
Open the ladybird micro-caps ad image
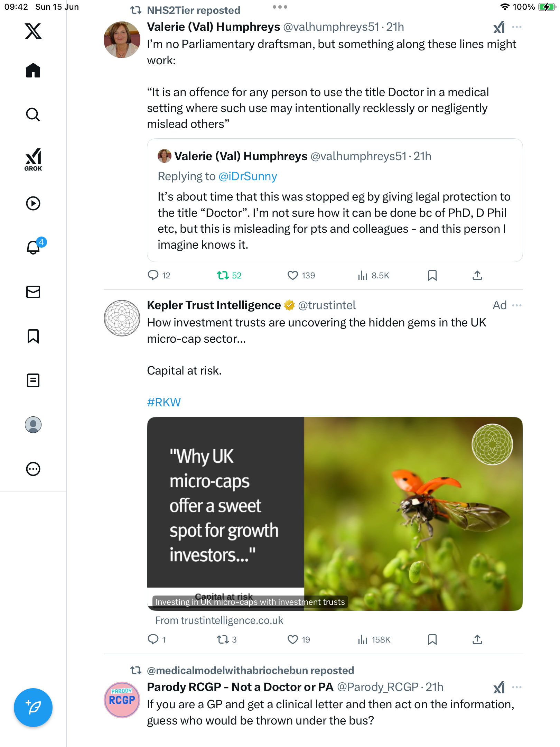(335, 514)
